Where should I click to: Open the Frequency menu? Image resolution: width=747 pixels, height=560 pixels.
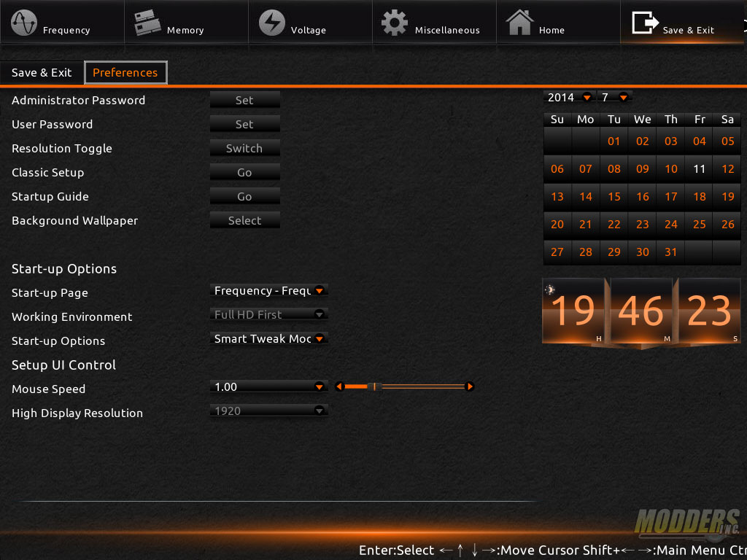(x=63, y=22)
